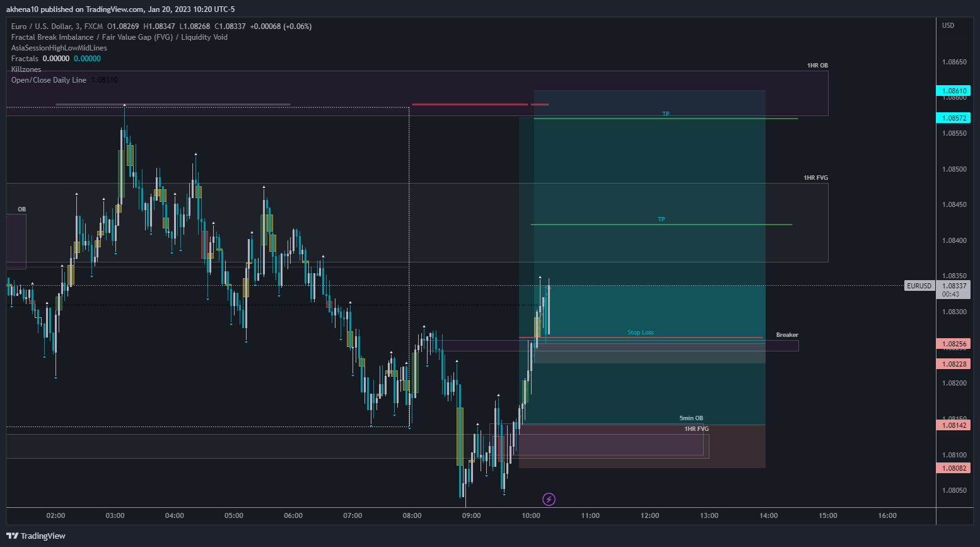
Task: Select the Euro / U.S. Dollar symbol title
Action: pos(57,26)
